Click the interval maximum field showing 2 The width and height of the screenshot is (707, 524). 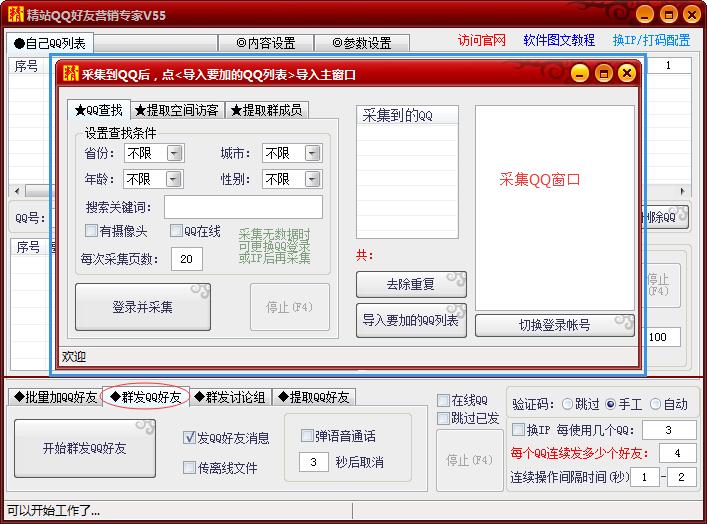click(x=681, y=477)
